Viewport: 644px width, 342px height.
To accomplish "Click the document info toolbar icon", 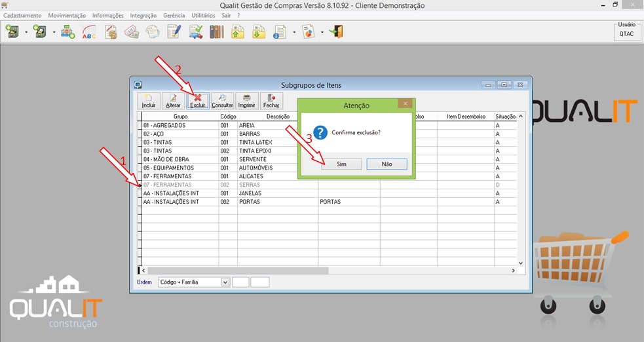I will point(280,31).
